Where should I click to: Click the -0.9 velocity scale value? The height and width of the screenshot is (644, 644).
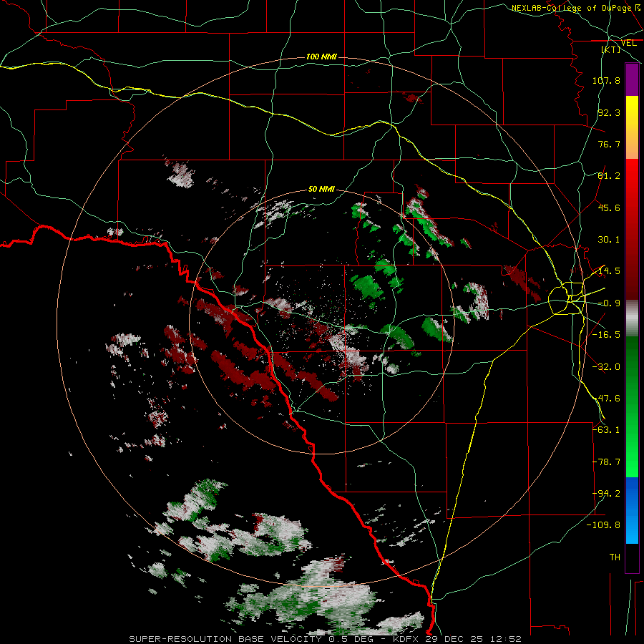tap(609, 303)
